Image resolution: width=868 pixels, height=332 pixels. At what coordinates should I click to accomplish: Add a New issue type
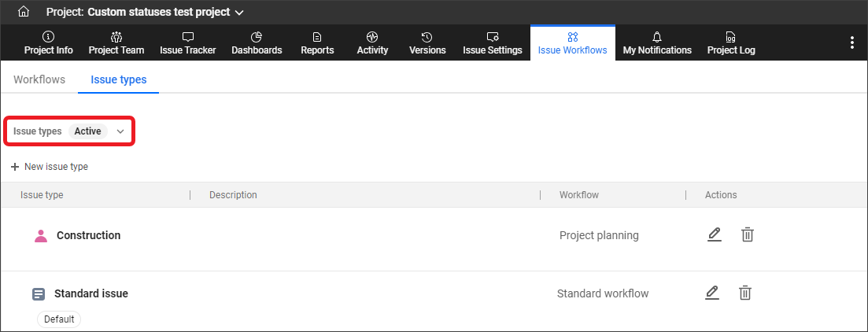pyautogui.click(x=50, y=167)
